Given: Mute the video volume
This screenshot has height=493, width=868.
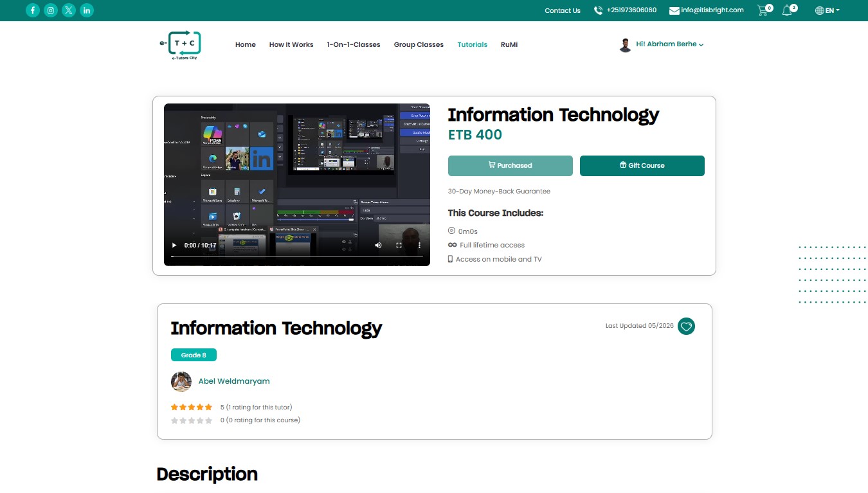Looking at the screenshot, I should point(378,245).
